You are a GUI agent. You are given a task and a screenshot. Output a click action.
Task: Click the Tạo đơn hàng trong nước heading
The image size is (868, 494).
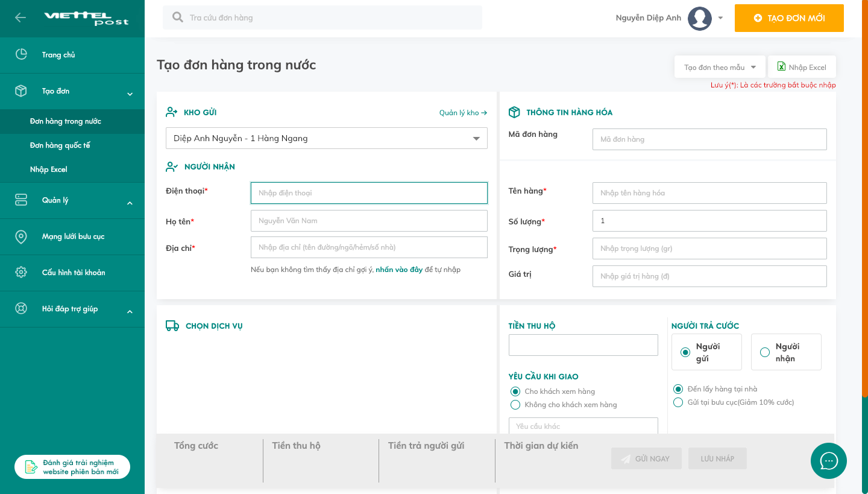pyautogui.click(x=236, y=65)
